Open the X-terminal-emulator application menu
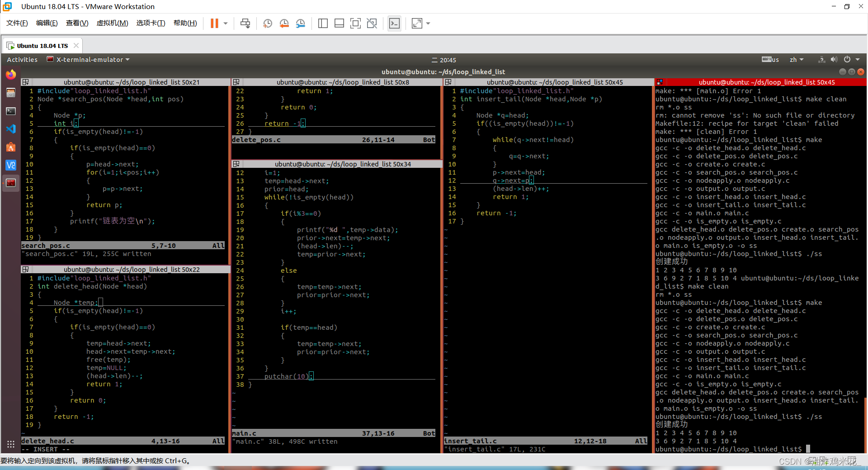 [89, 60]
